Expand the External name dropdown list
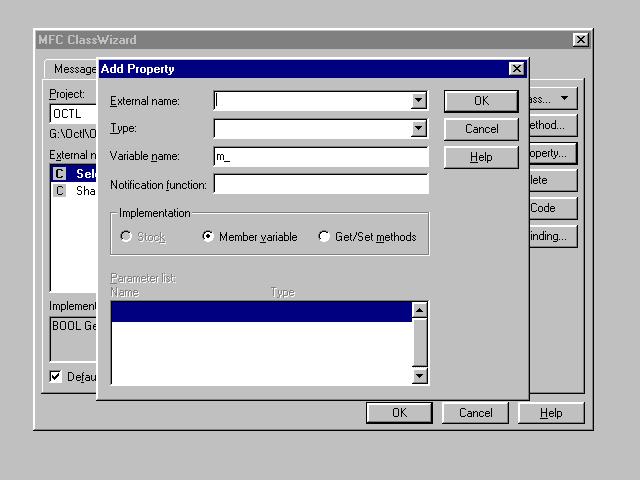The image size is (640, 480). coord(419,101)
